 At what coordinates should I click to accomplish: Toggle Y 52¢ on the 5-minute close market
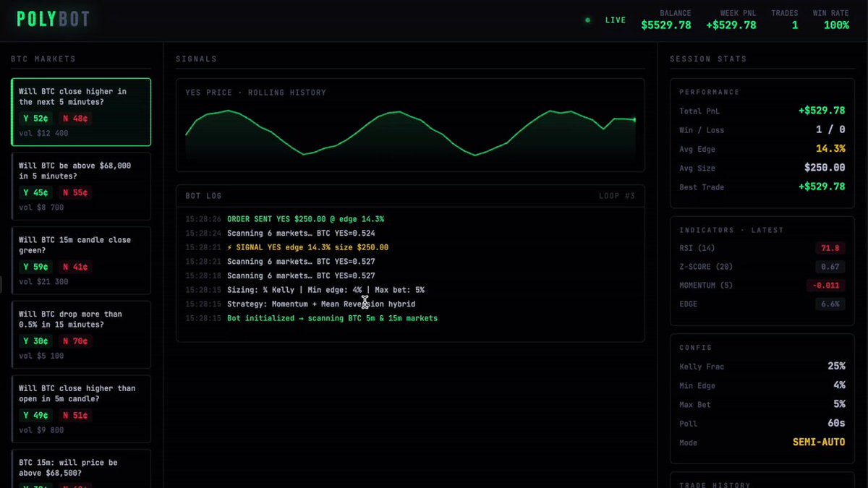click(35, 118)
